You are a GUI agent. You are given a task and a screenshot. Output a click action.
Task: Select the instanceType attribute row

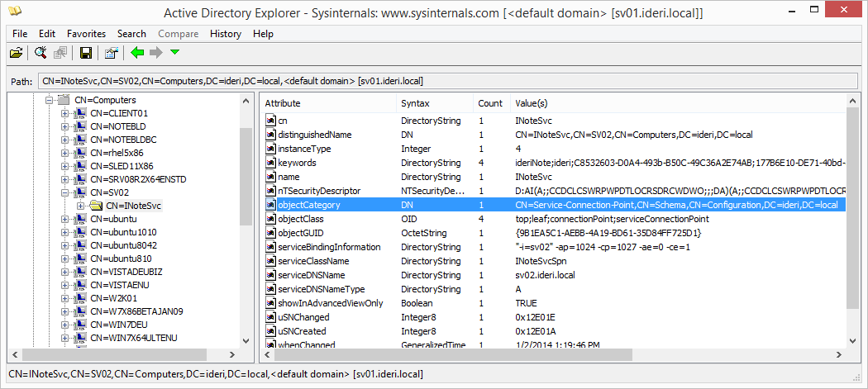[554, 149]
